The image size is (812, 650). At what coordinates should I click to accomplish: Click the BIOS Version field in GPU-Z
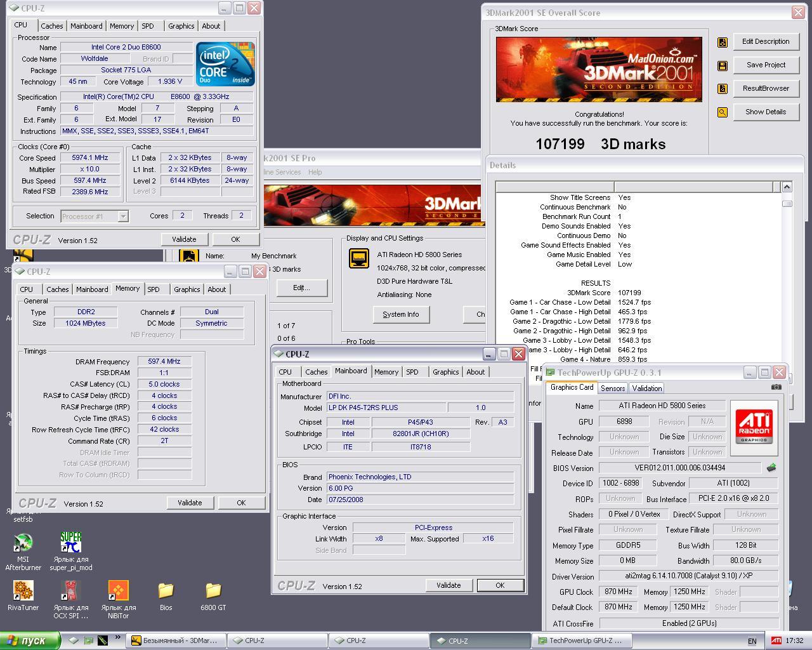click(x=680, y=468)
